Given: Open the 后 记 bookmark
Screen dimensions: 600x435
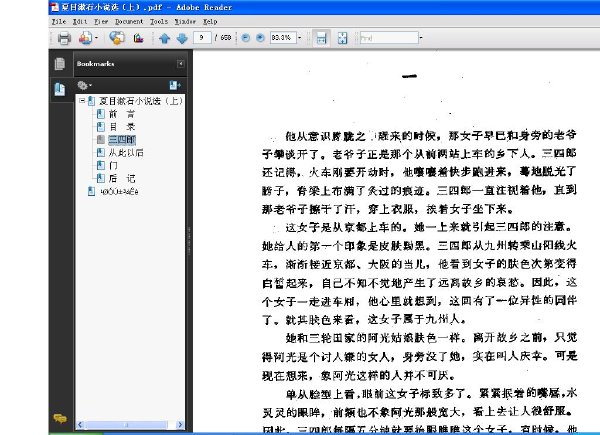Looking at the screenshot, I should 122,178.
